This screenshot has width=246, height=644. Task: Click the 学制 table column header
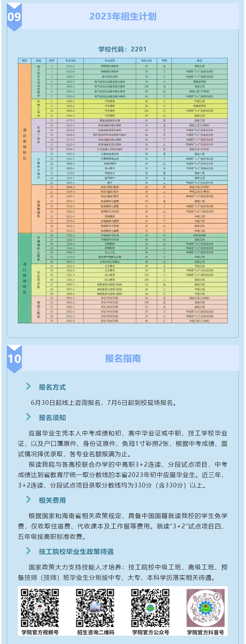pyautogui.click(x=164, y=61)
